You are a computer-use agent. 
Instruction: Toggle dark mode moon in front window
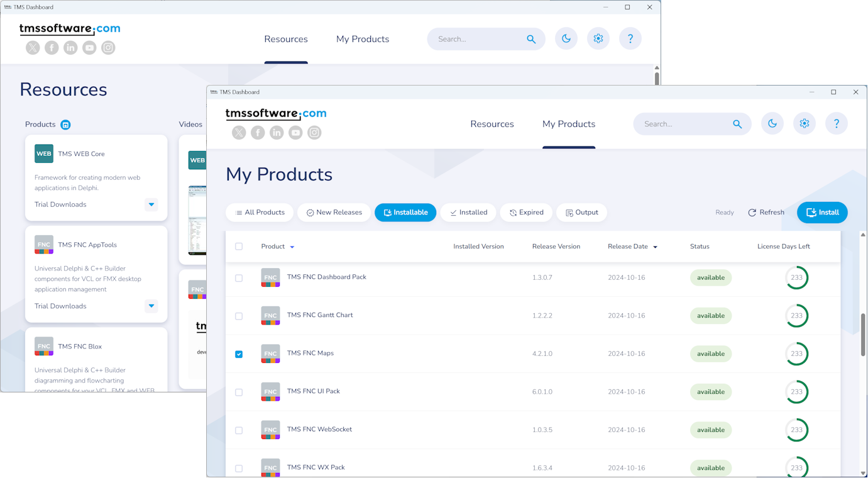tap(772, 124)
